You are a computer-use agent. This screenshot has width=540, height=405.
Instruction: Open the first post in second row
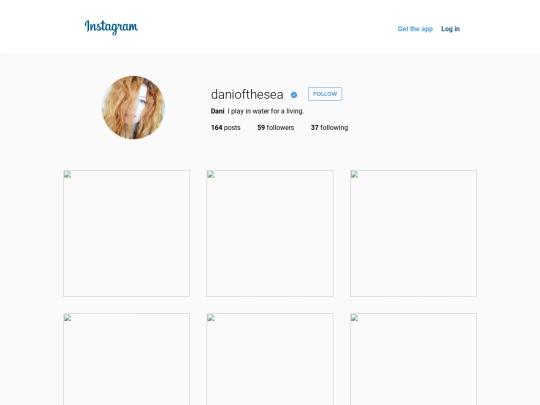pos(126,359)
